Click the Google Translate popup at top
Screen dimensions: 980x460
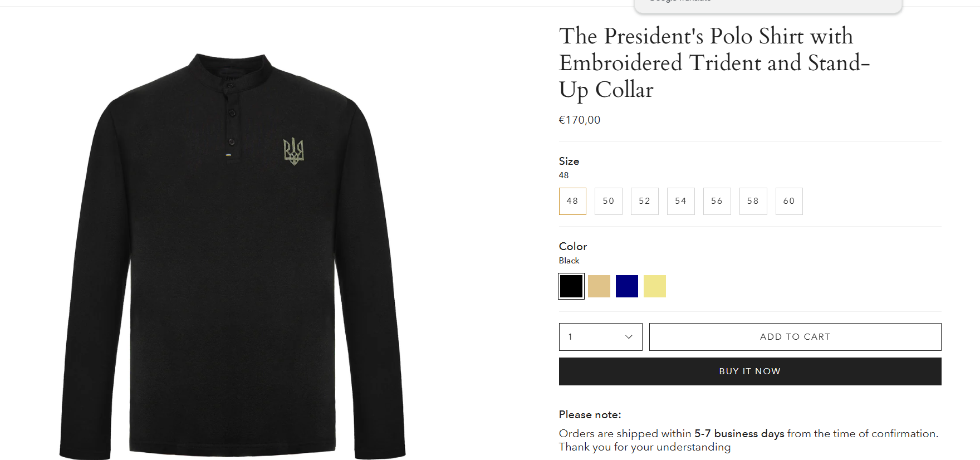[x=767, y=6]
